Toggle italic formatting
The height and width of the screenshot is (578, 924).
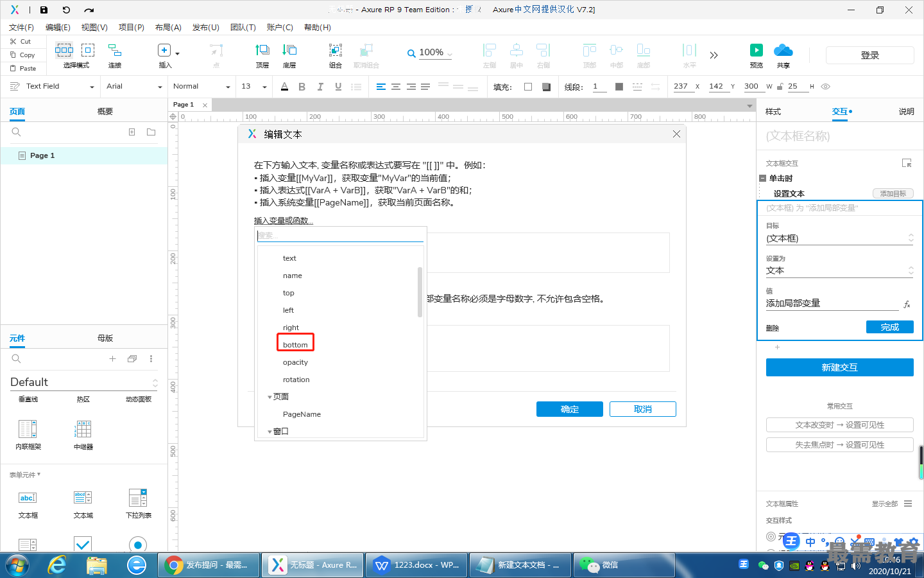tap(320, 87)
